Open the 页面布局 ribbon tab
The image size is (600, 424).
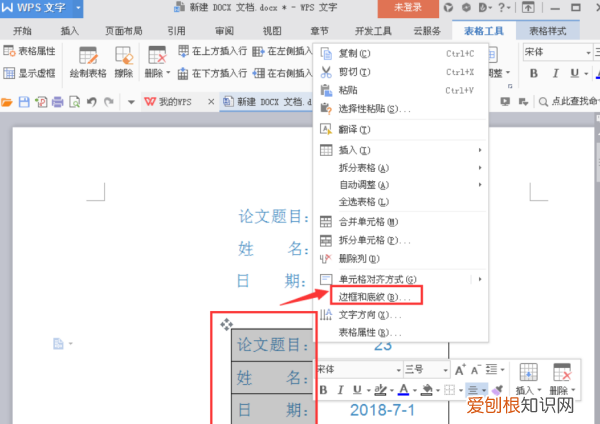tap(124, 31)
